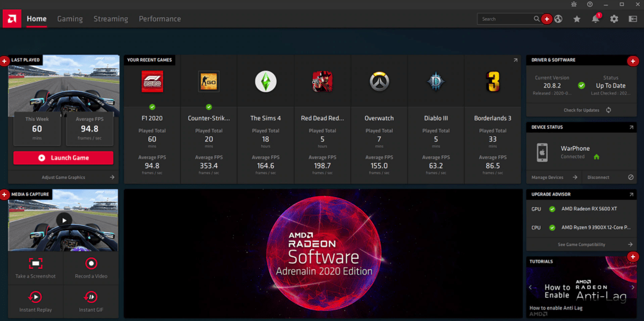Click The Sims 4 game title
Image resolution: width=644 pixels, height=321 pixels.
tap(266, 119)
